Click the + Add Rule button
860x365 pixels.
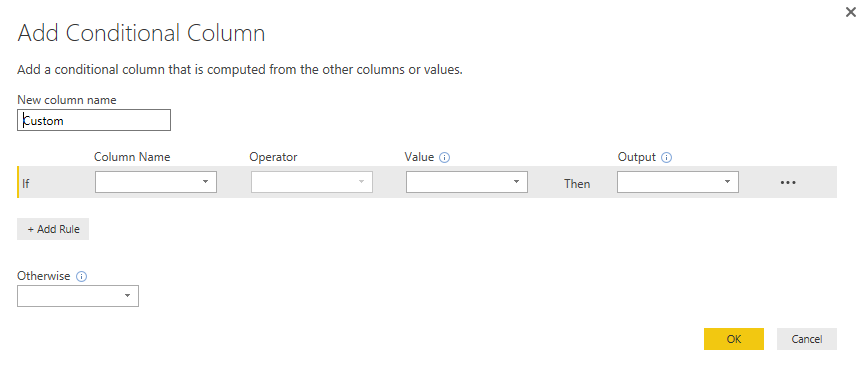pyautogui.click(x=53, y=229)
